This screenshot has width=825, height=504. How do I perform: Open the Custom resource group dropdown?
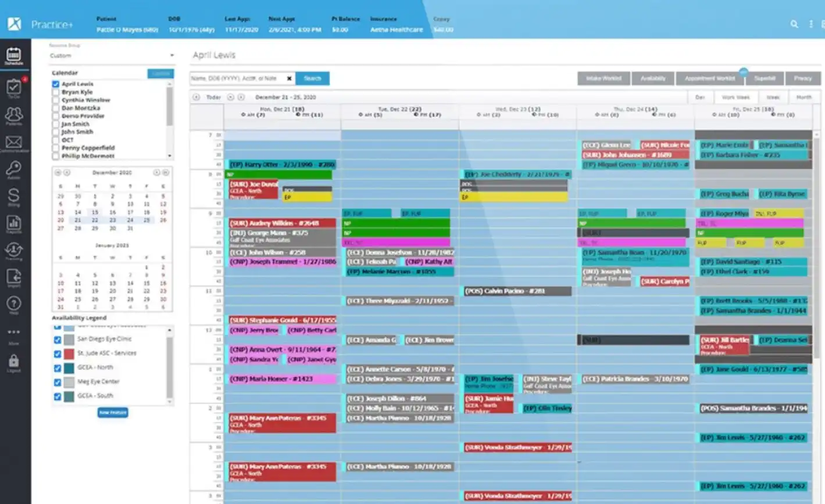[110, 55]
